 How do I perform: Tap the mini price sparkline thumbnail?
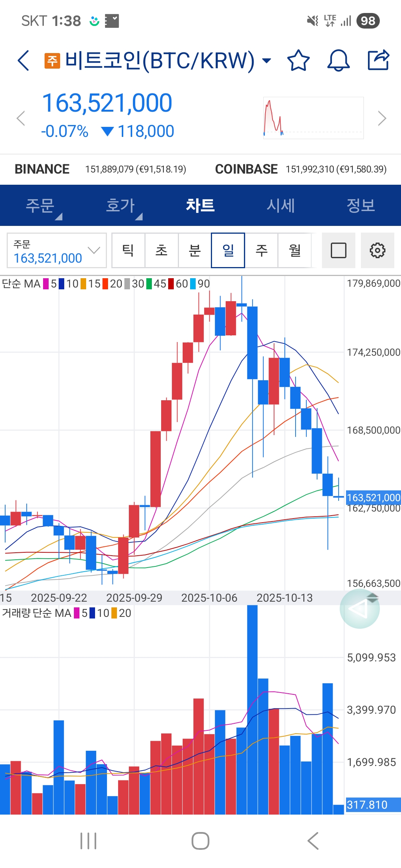(313, 118)
